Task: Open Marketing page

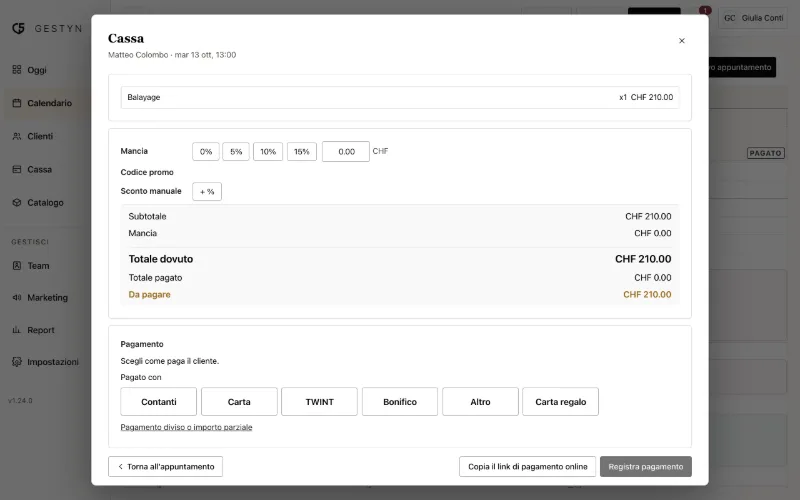Action: (x=47, y=297)
